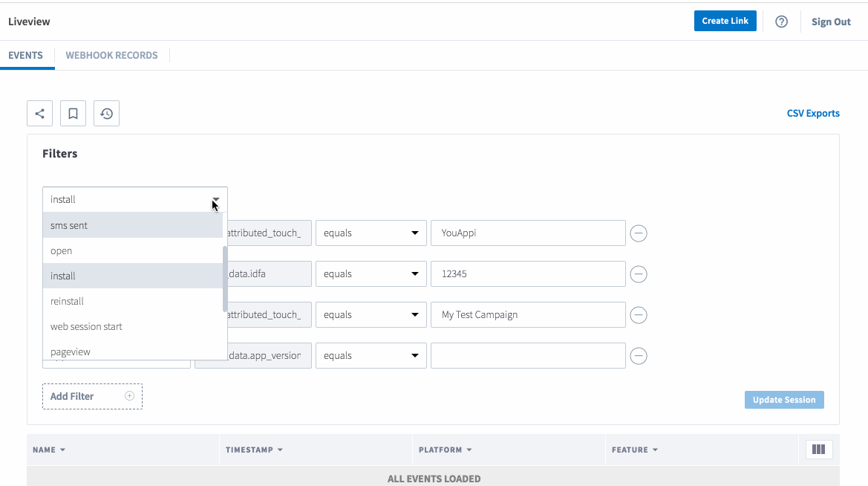Click the share icon button
Viewport: 868px width, 486px height.
[x=39, y=114]
